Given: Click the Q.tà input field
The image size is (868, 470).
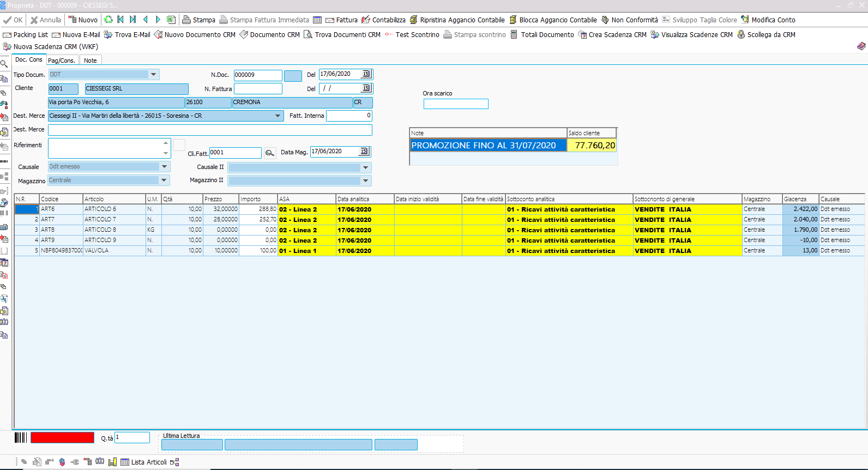Looking at the screenshot, I should pyautogui.click(x=132, y=437).
